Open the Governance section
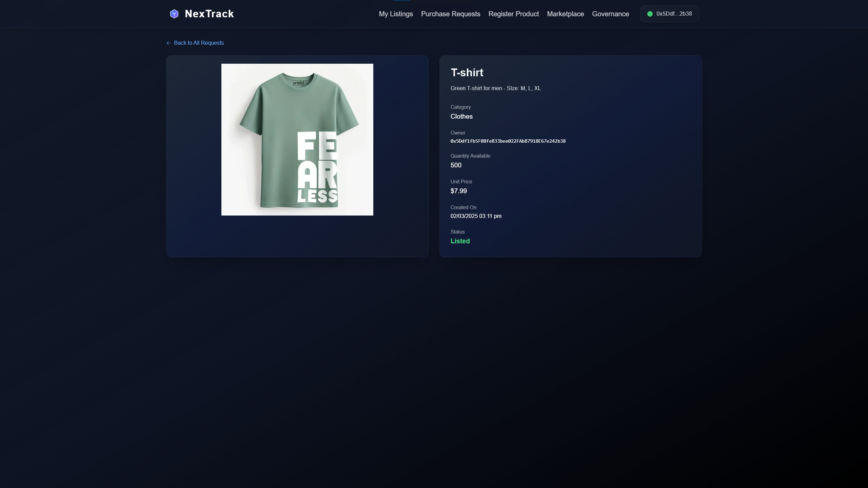 (x=610, y=14)
